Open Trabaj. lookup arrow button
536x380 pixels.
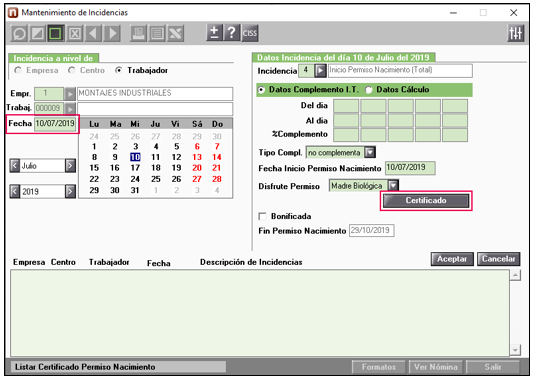[x=70, y=109]
